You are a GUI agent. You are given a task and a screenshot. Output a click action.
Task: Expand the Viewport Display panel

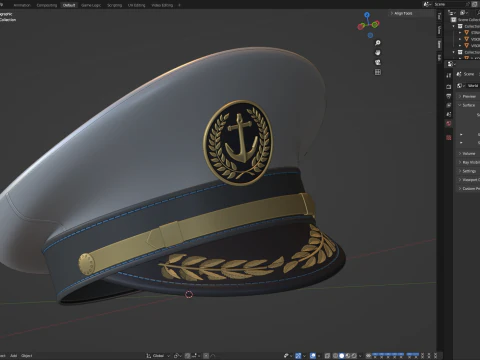point(468,180)
